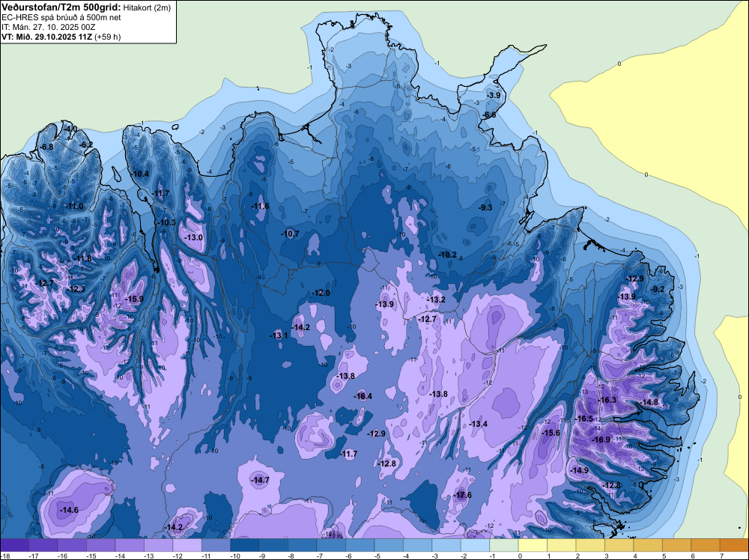This screenshot has width=749, height=560.
Task: Pick the orange legend swatch between 5 and 6
Action: (676, 545)
